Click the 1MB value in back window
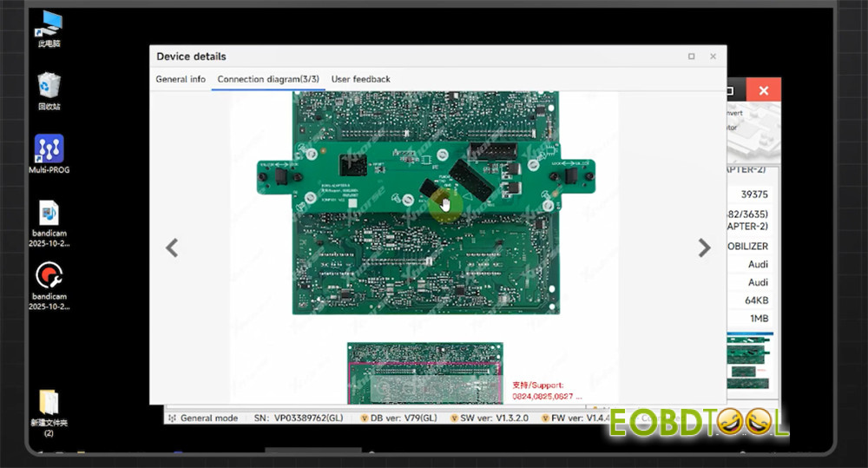This screenshot has width=868, height=468. 759,319
